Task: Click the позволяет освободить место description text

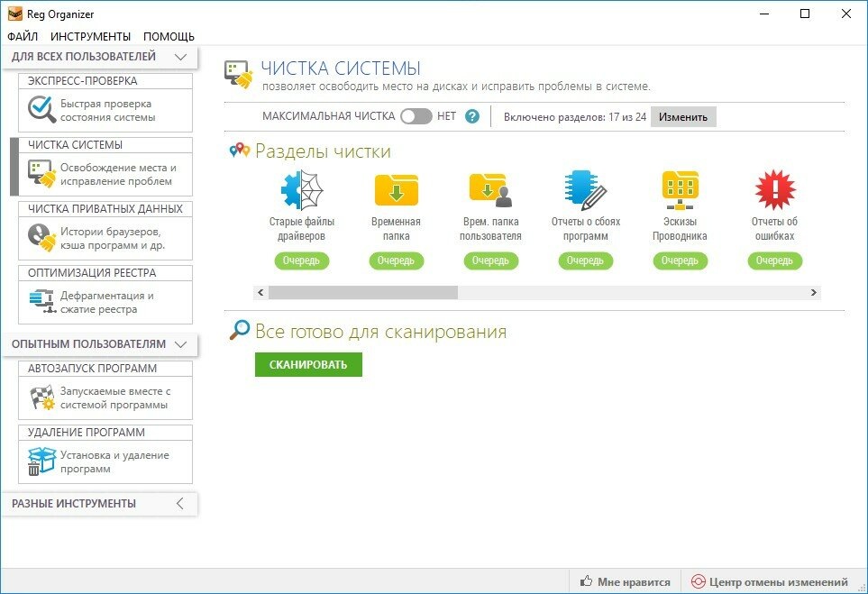Action: pos(456,87)
